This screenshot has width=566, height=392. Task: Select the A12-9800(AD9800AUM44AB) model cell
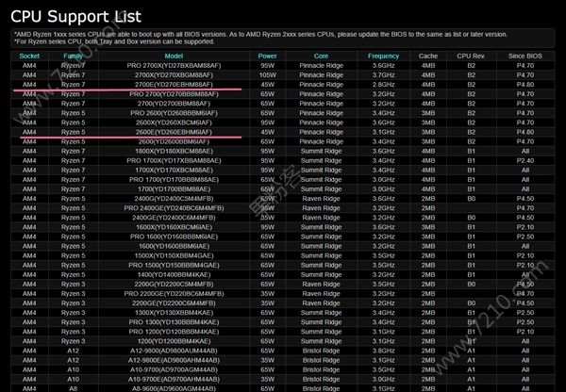(174, 351)
